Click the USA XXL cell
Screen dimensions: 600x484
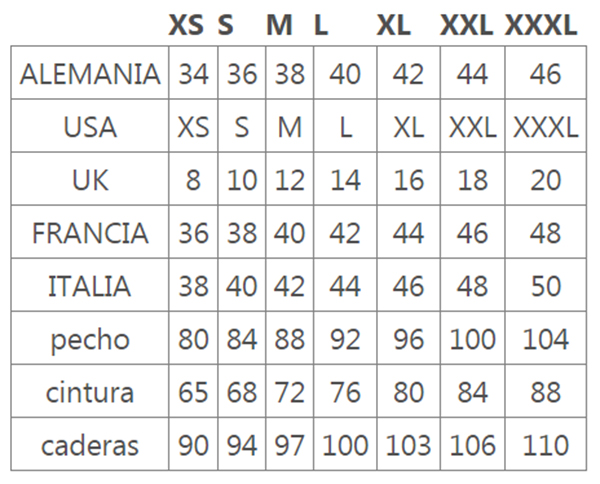(473, 127)
